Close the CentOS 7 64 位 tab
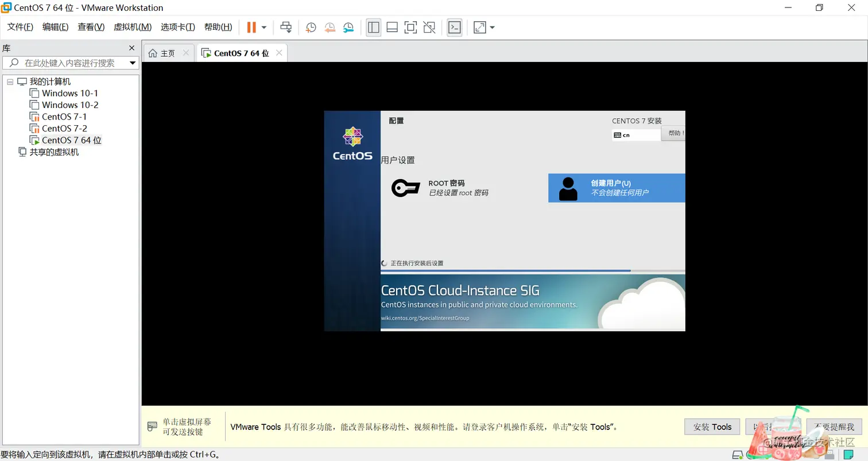 point(279,53)
